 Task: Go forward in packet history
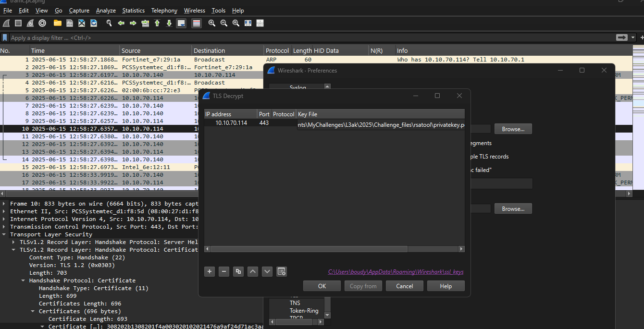[133, 23]
